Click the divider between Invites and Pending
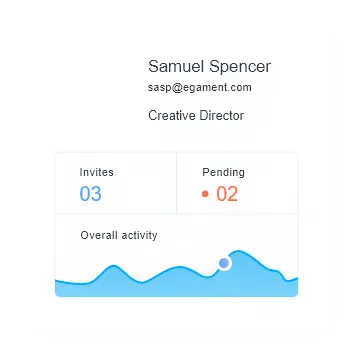 (x=176, y=183)
